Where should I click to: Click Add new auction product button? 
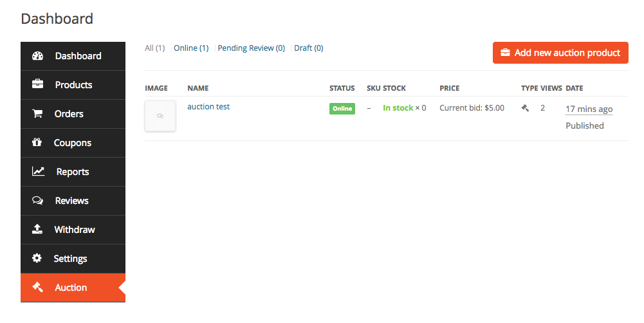560,53
